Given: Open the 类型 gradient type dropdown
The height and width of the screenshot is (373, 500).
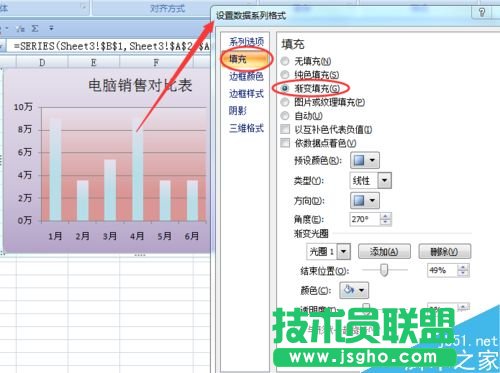Looking at the screenshot, I should click(x=385, y=180).
